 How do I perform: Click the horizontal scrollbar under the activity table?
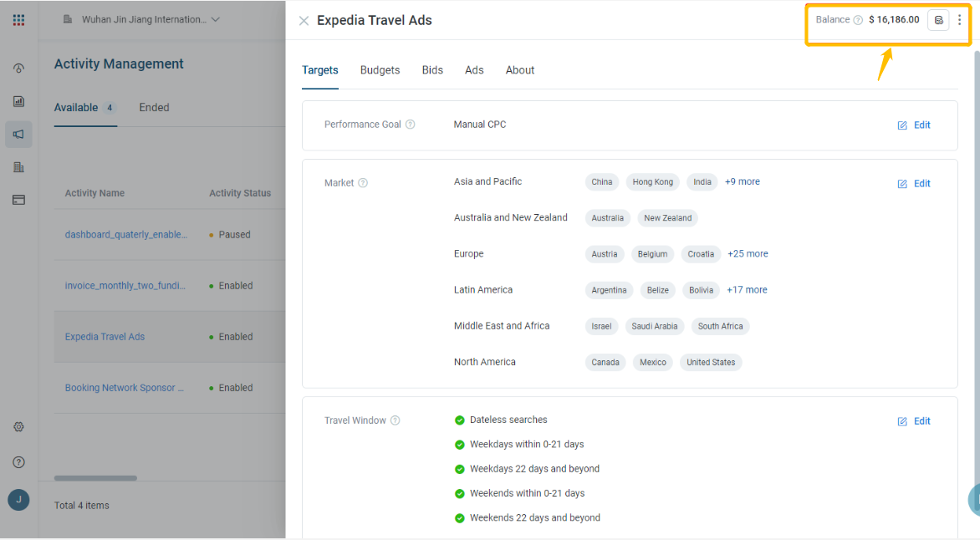pos(95,478)
